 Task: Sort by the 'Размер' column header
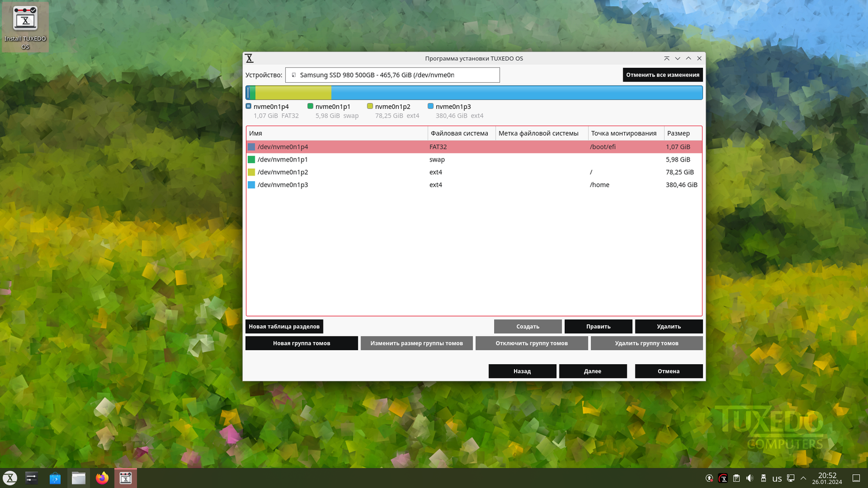tap(683, 133)
